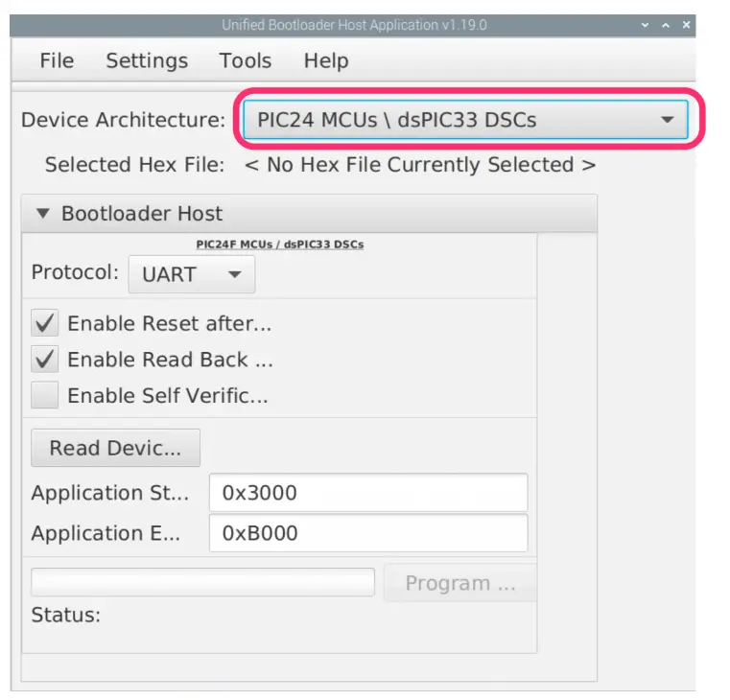
Task: Minimize the Bootloader Host Application window
Action: tap(643, 25)
